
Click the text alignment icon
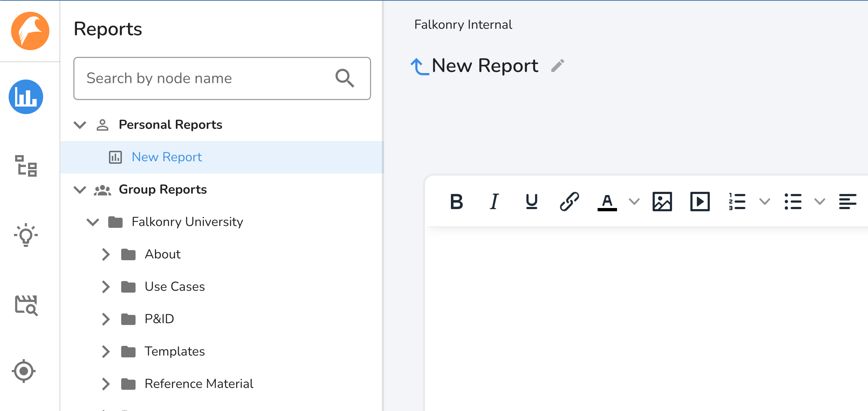pos(848,202)
